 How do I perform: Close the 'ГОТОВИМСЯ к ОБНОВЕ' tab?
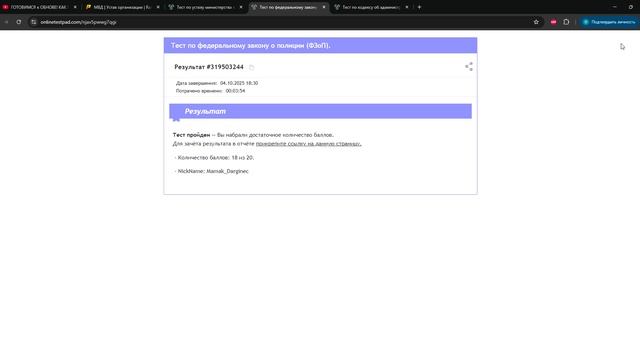click(x=75, y=7)
